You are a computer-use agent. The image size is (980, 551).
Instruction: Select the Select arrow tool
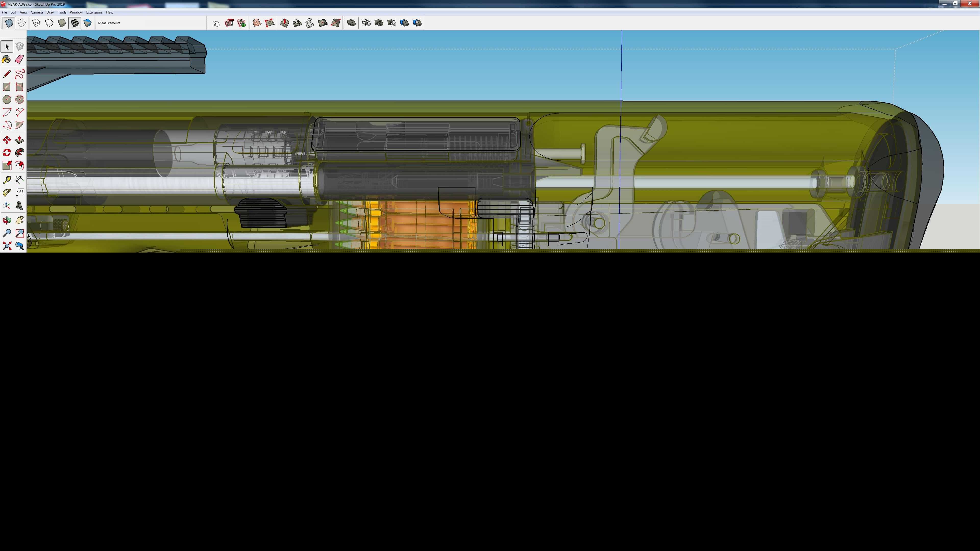(7, 46)
